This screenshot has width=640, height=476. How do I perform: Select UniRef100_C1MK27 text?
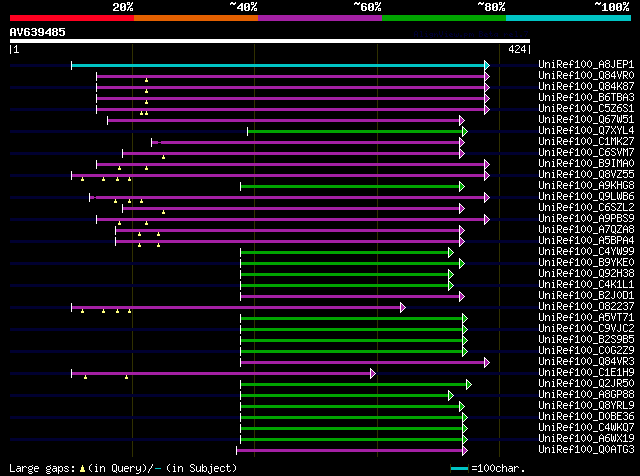point(586,141)
